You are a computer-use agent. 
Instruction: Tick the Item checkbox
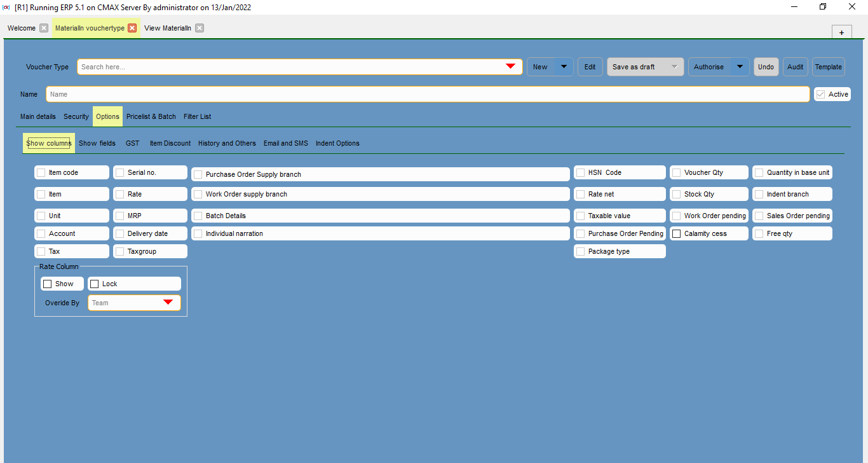(41, 194)
